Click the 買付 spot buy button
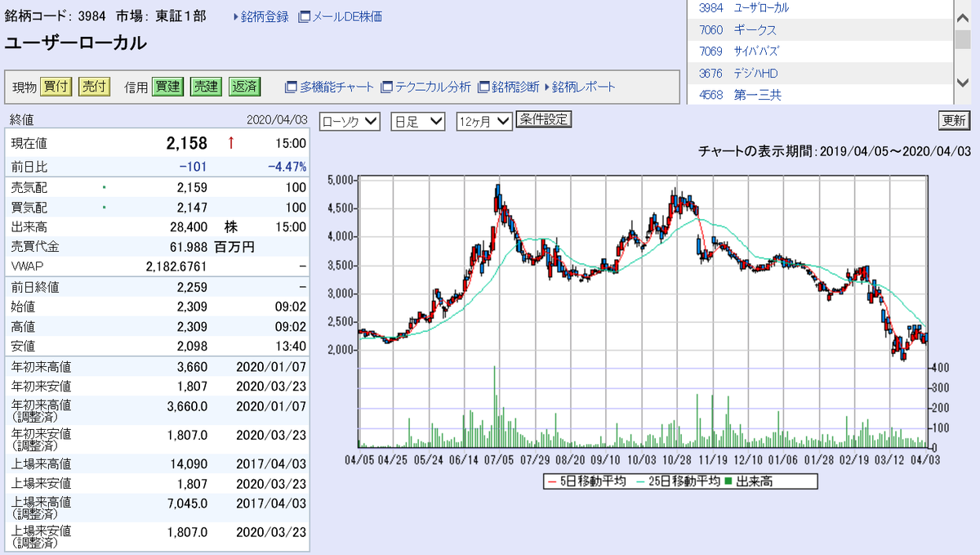This screenshot has width=980, height=555. pos(57,87)
